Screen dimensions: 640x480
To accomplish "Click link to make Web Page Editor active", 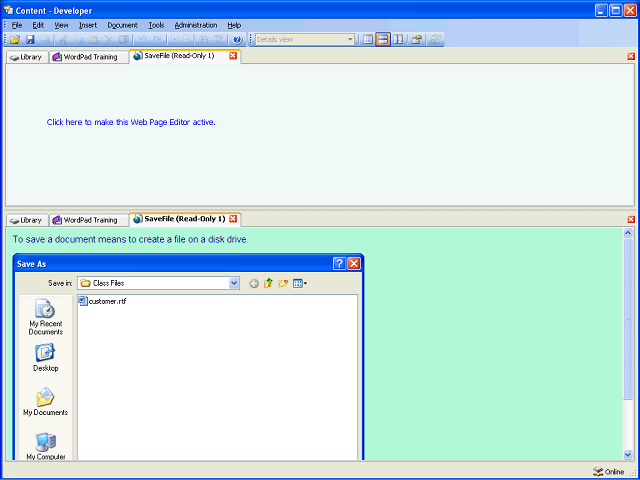I will pyautogui.click(x=131, y=122).
